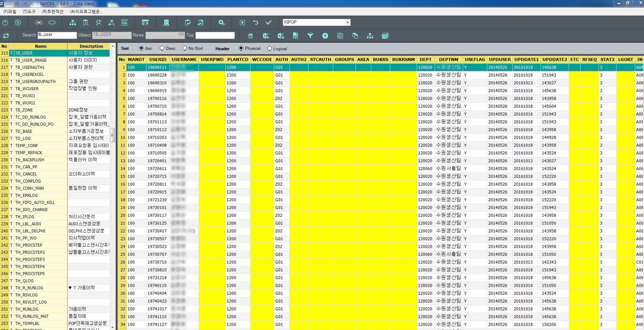Click the copy stacked squares icon

(355, 36)
